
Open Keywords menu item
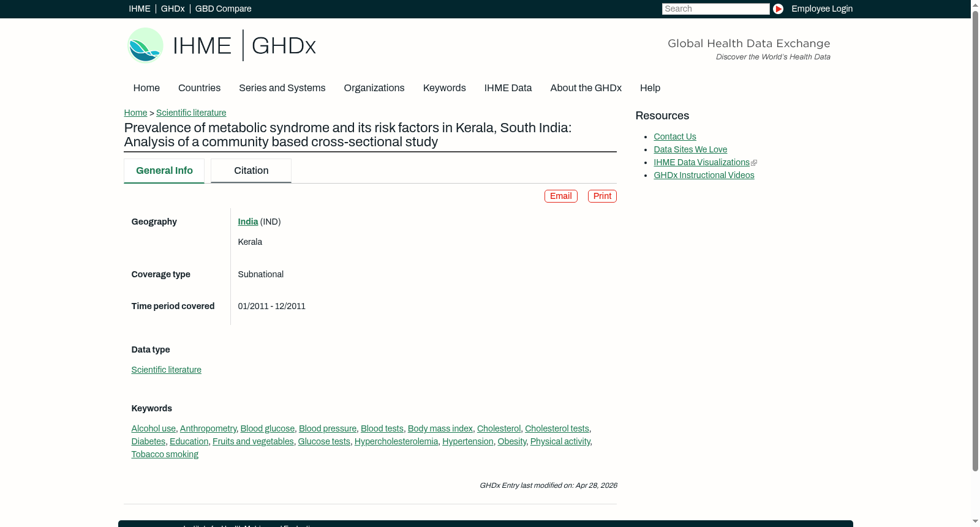click(x=445, y=88)
